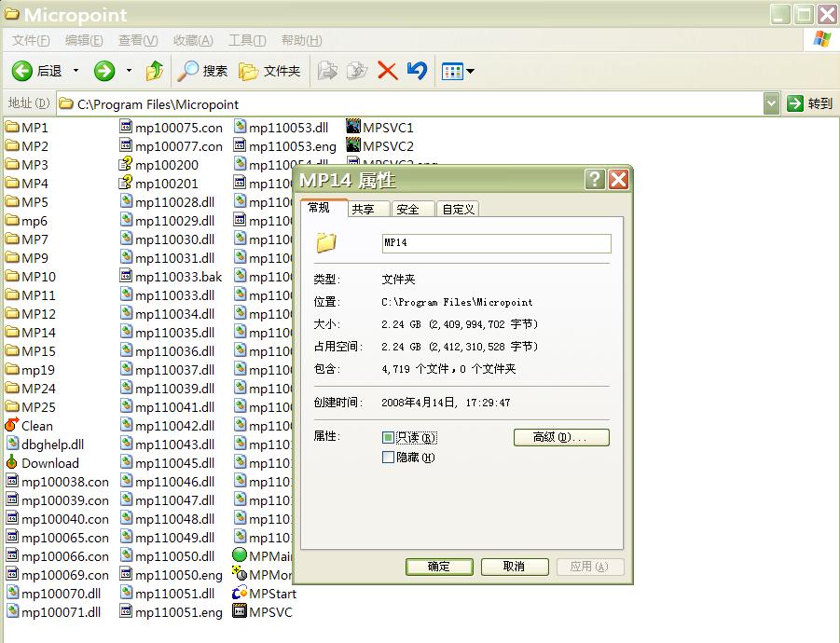Viewport: 840px width, 643px height.
Task: Click the Copy To toolbar icon
Action: click(x=357, y=71)
